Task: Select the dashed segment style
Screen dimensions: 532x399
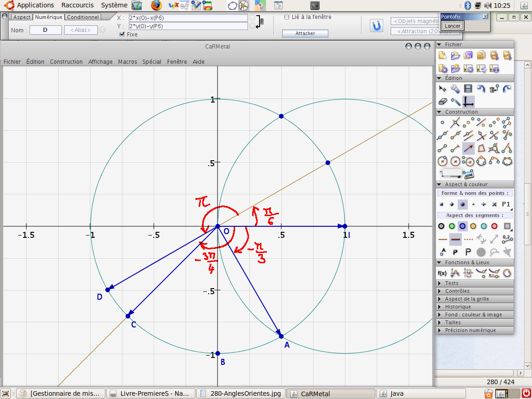Action: (468, 239)
